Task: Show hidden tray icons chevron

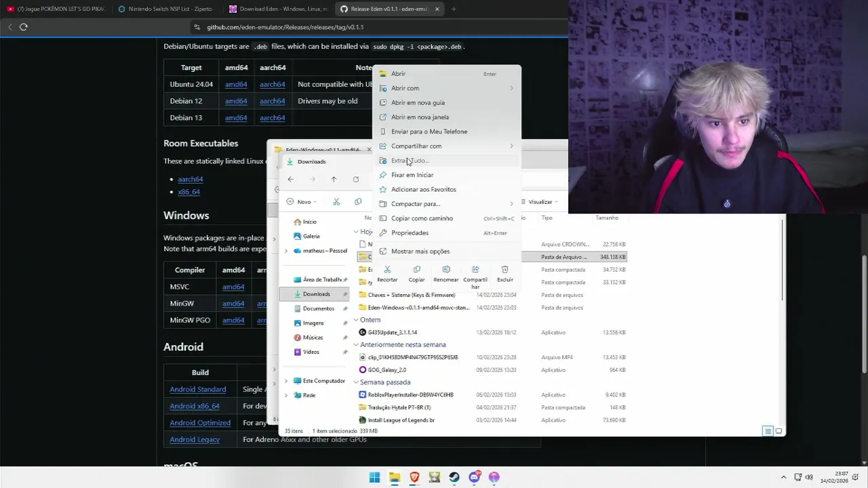Action: click(783, 477)
